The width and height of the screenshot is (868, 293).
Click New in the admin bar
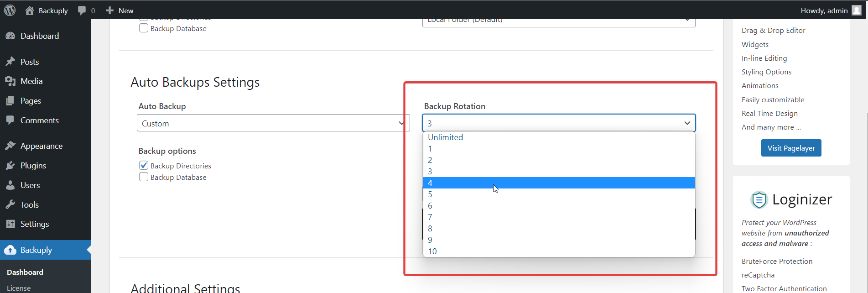[x=126, y=10]
